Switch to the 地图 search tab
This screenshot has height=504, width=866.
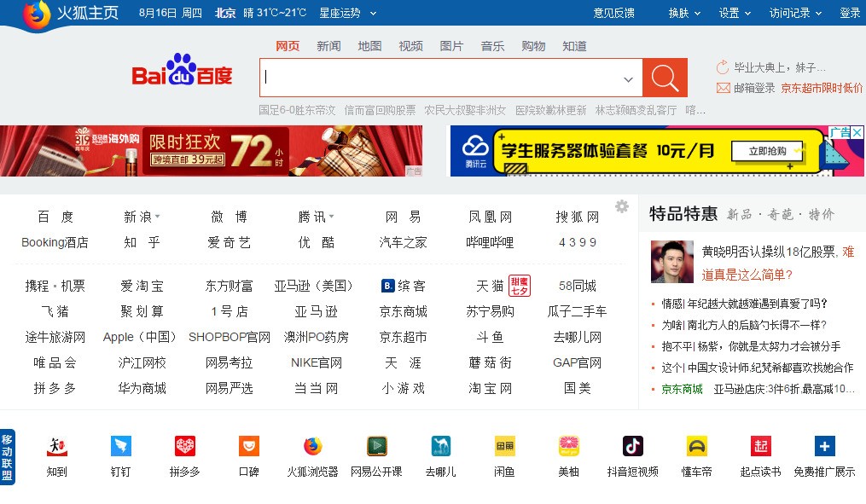[x=369, y=46]
